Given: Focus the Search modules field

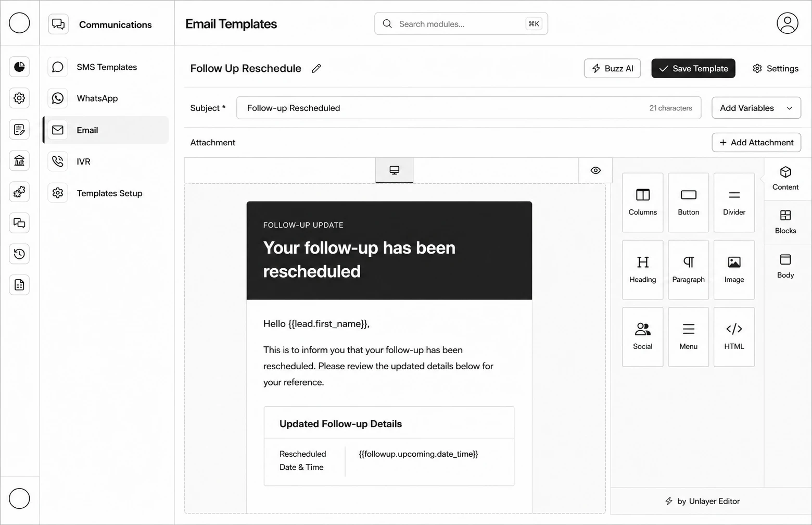Looking at the screenshot, I should (461, 23).
